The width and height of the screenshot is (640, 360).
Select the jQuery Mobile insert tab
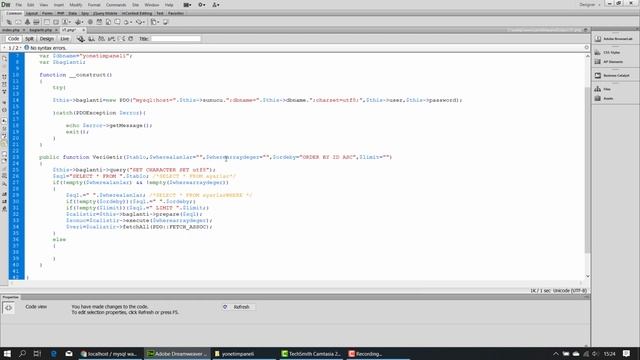click(x=105, y=13)
